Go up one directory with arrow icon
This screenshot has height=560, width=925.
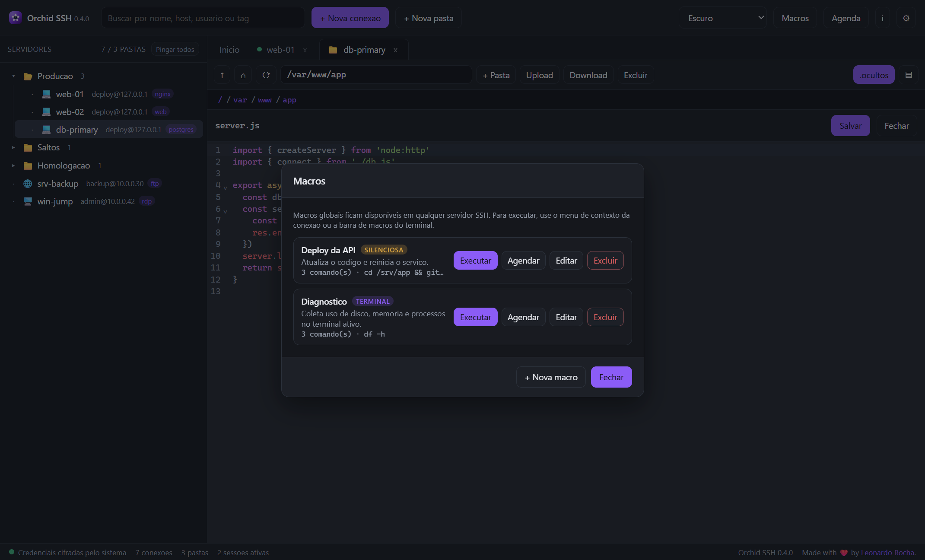222,75
